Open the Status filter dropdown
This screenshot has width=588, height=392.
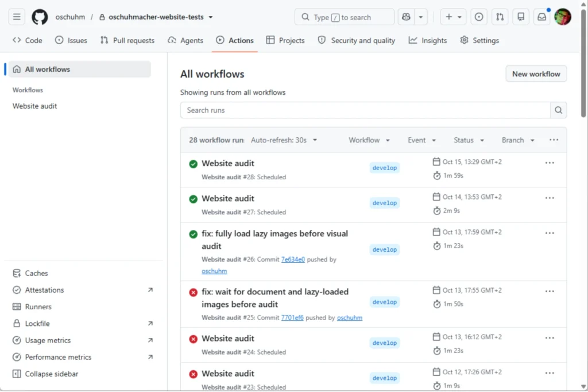469,140
